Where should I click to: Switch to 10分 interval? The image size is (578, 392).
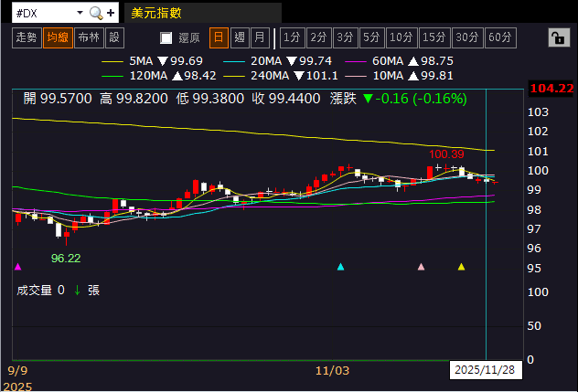coord(401,37)
